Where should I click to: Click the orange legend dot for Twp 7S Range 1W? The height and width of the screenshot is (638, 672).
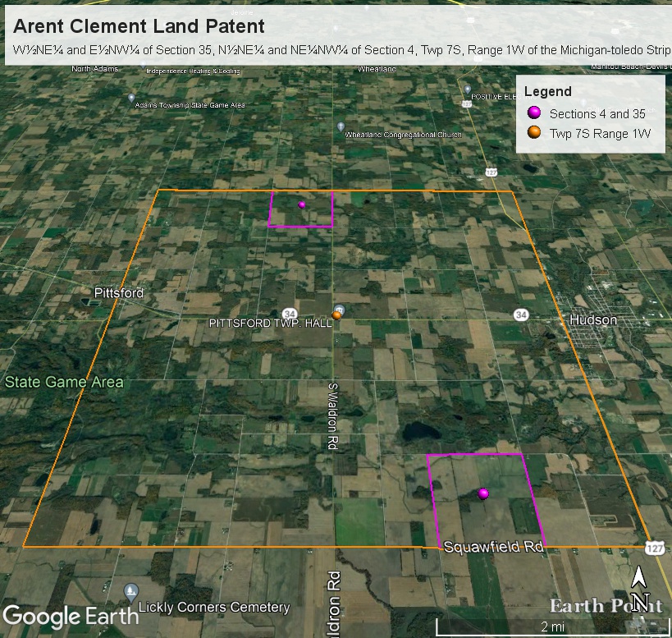click(533, 133)
